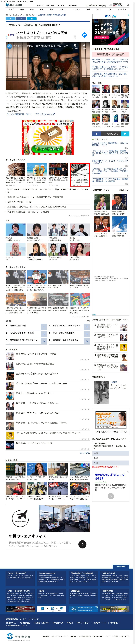
Task: Click the JIJI.COM logo in the header
Action: [x=14, y=5]
